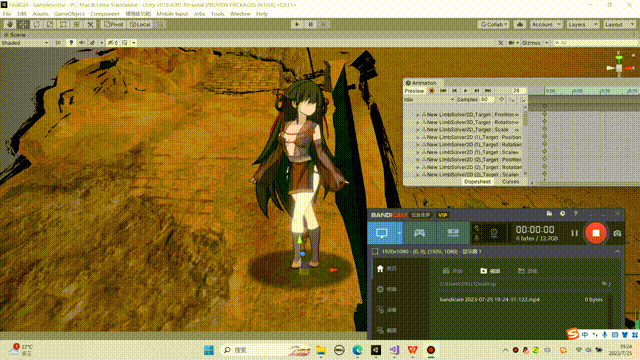Viewport: 640px width, 360px height.
Task: Play the animation clip
Action: pyautogui.click(x=465, y=91)
